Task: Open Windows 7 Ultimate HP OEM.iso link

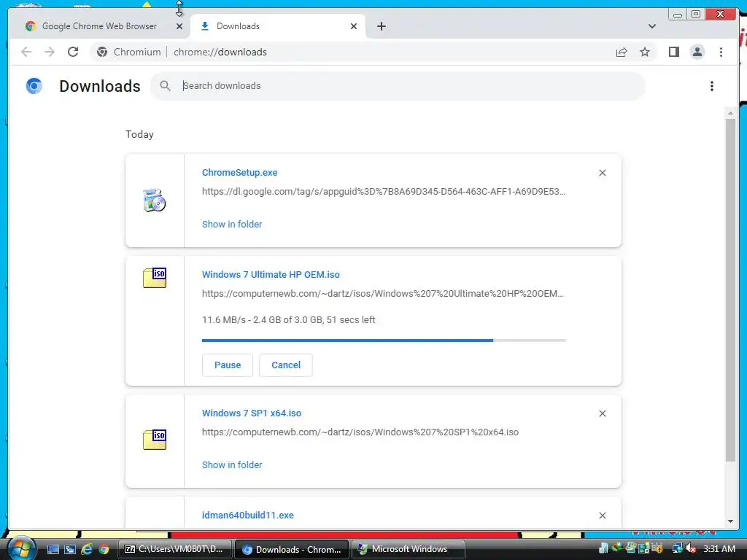Action: click(271, 275)
